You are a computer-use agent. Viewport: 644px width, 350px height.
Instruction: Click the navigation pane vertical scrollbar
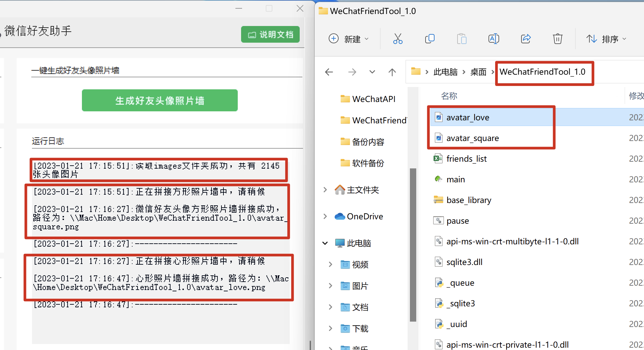coord(413,245)
